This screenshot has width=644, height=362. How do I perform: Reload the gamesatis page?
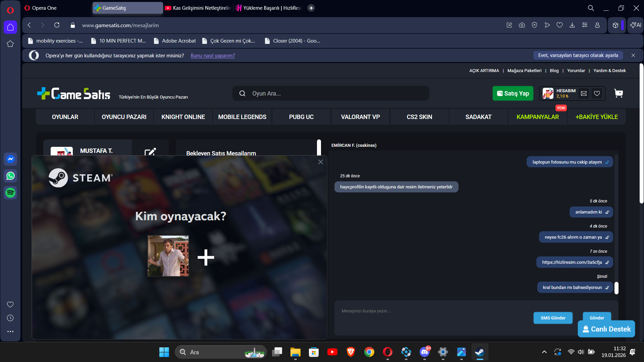(57, 25)
